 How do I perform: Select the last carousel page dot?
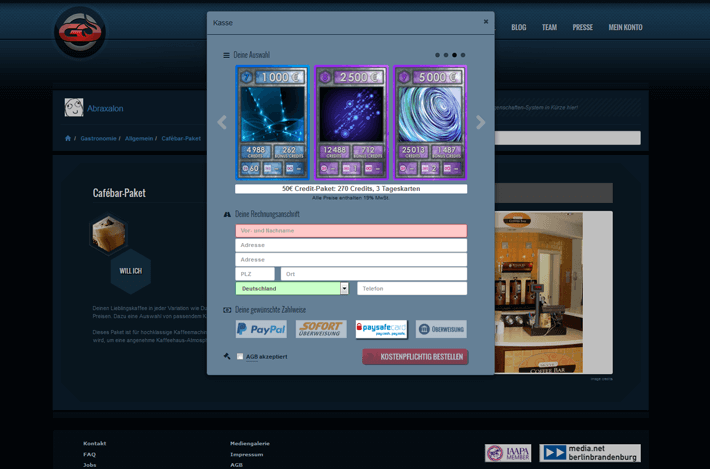click(463, 55)
